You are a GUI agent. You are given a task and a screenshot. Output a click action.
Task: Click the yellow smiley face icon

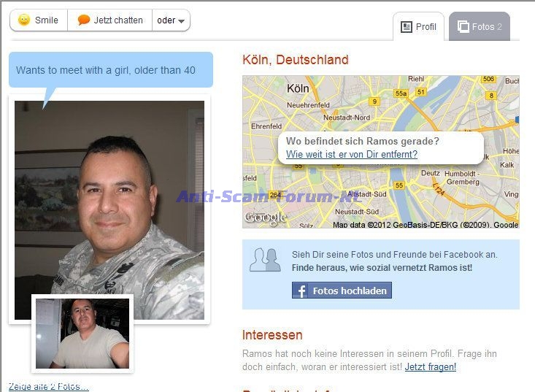[24, 20]
